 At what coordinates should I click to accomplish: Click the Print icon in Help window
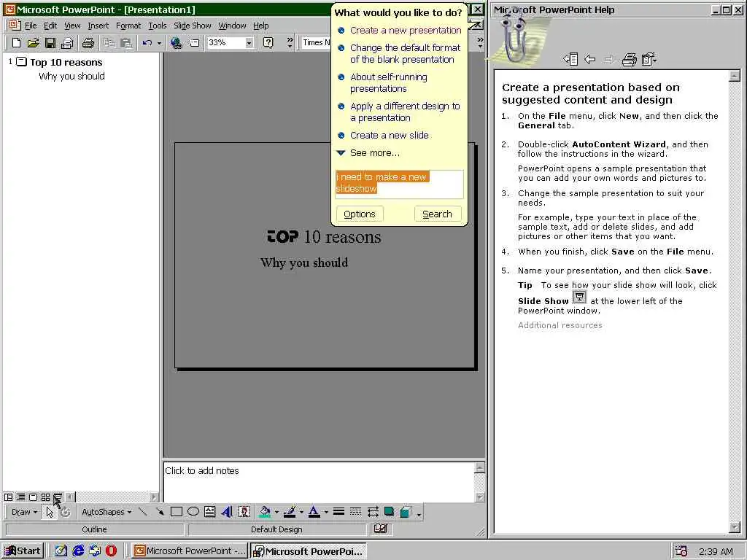[629, 60]
